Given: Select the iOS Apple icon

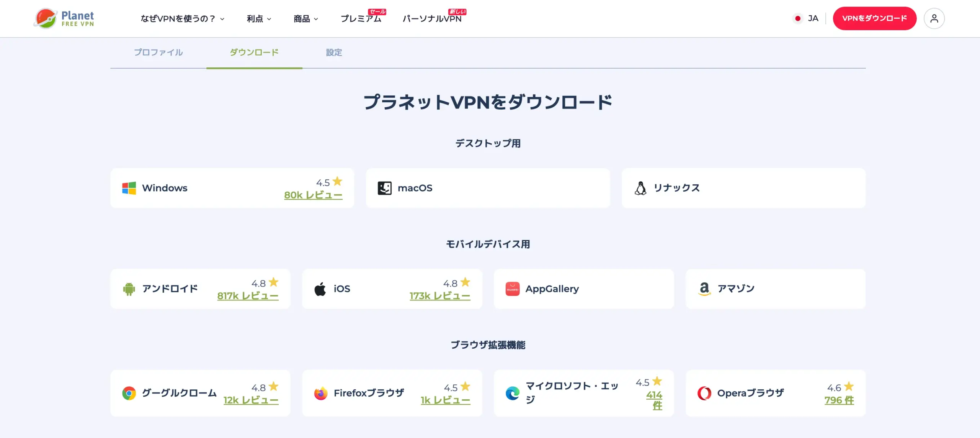Looking at the screenshot, I should pos(321,289).
